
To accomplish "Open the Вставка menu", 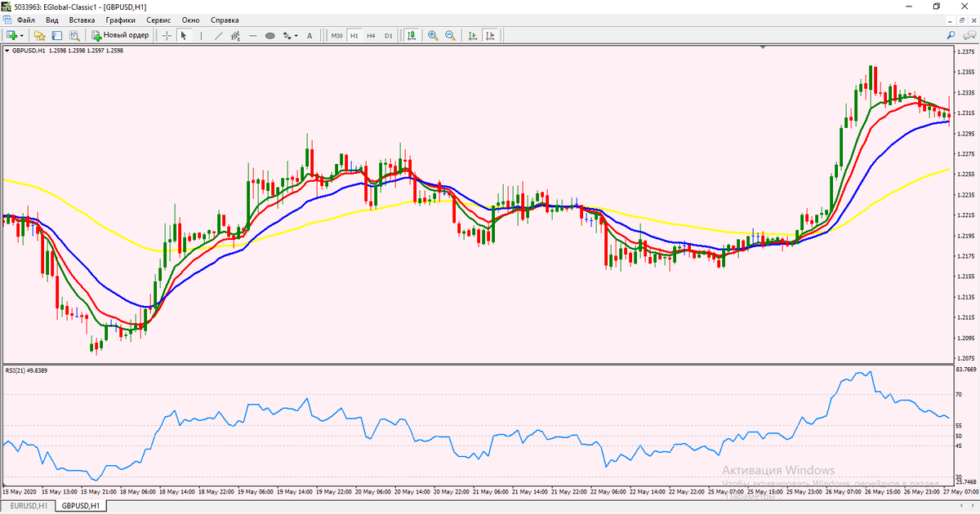I will tap(82, 20).
